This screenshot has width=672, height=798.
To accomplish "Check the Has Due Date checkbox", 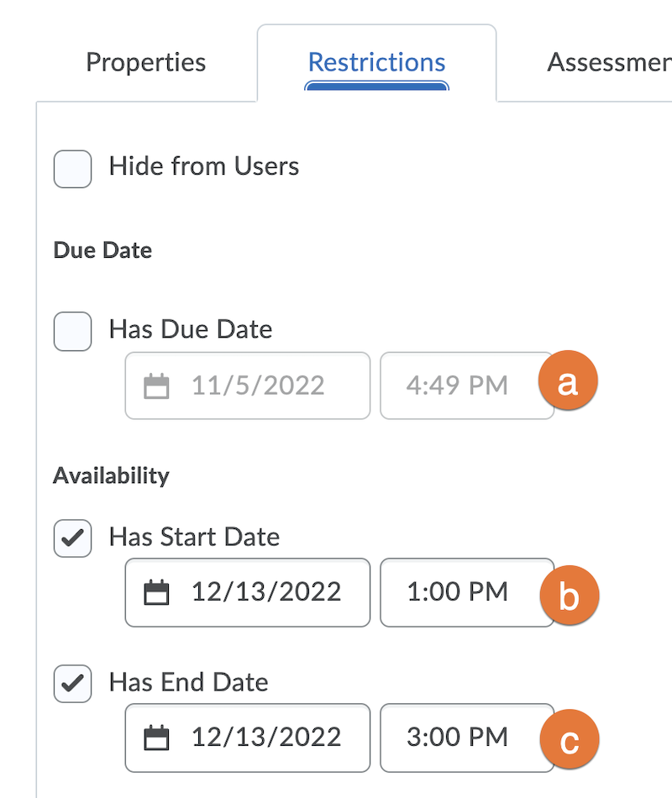I will [x=73, y=331].
